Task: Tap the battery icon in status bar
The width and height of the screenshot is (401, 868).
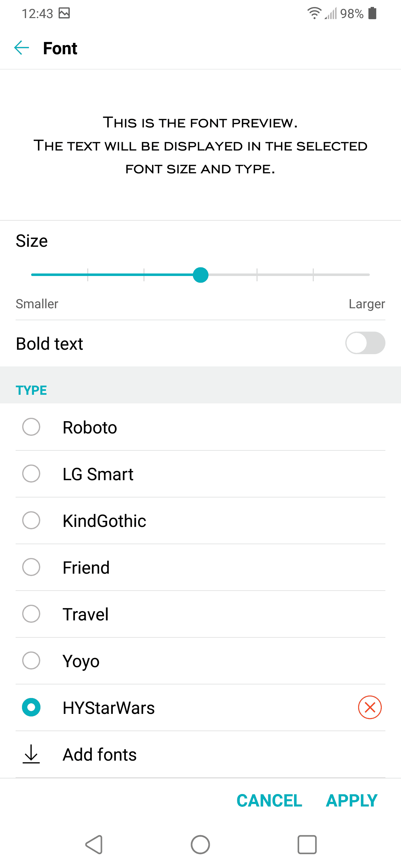Action: coord(372,13)
